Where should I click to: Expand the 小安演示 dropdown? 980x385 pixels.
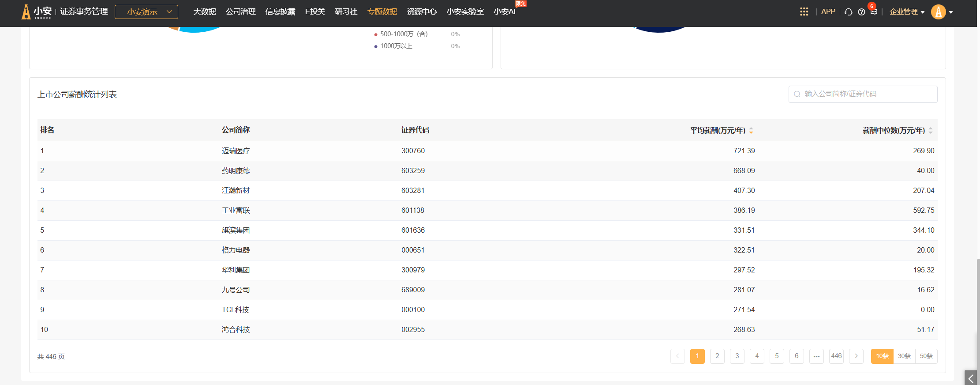click(146, 12)
